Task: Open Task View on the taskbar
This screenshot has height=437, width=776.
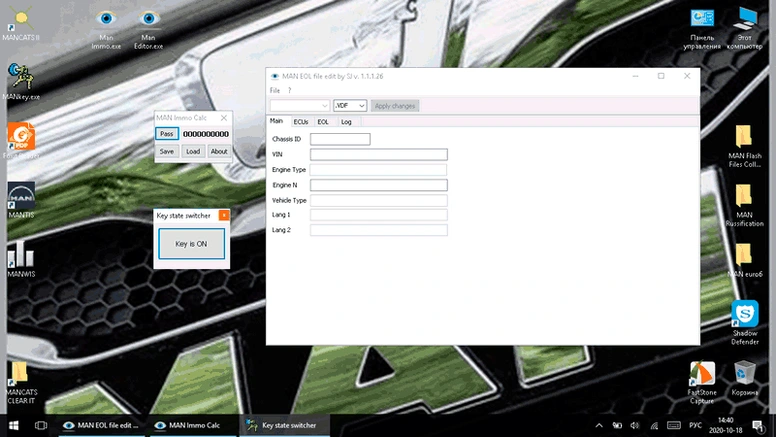Action: click(x=41, y=425)
